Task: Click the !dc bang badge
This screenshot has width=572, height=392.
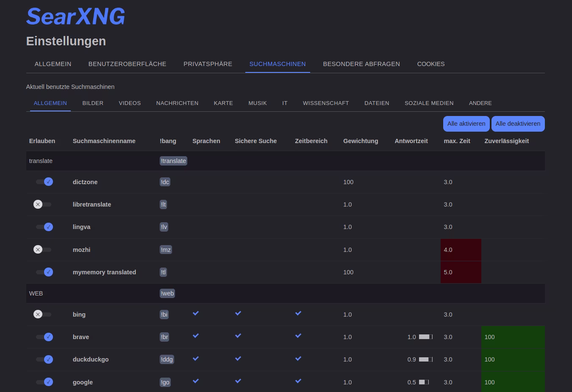Action: click(165, 182)
